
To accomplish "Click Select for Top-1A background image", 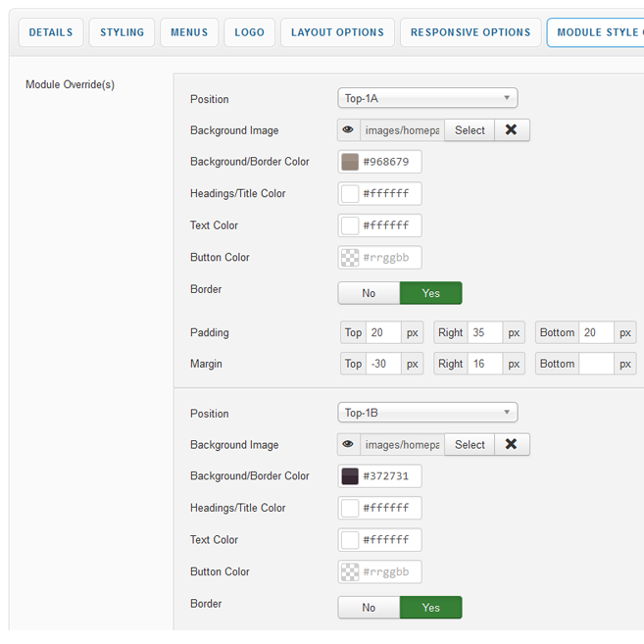I will (x=470, y=130).
